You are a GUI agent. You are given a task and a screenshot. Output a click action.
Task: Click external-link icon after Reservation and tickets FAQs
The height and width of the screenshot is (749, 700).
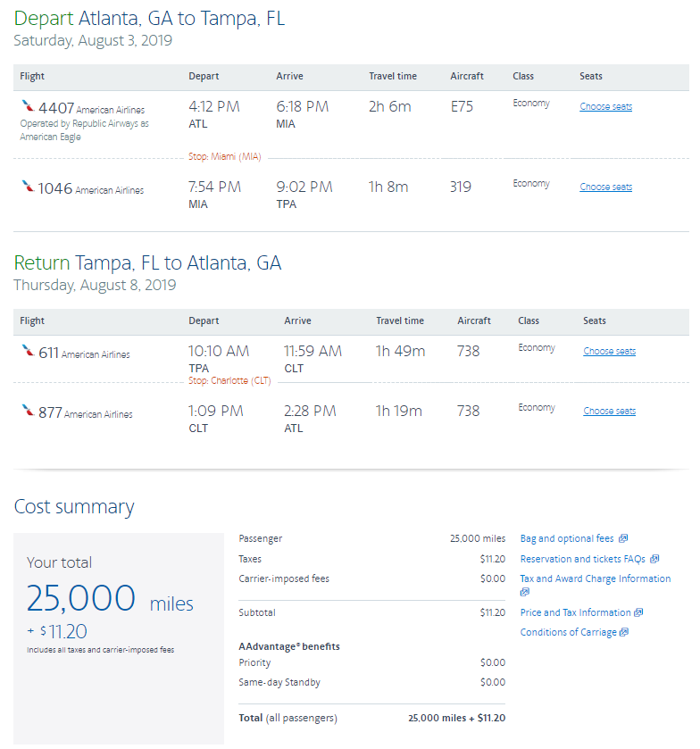click(654, 559)
